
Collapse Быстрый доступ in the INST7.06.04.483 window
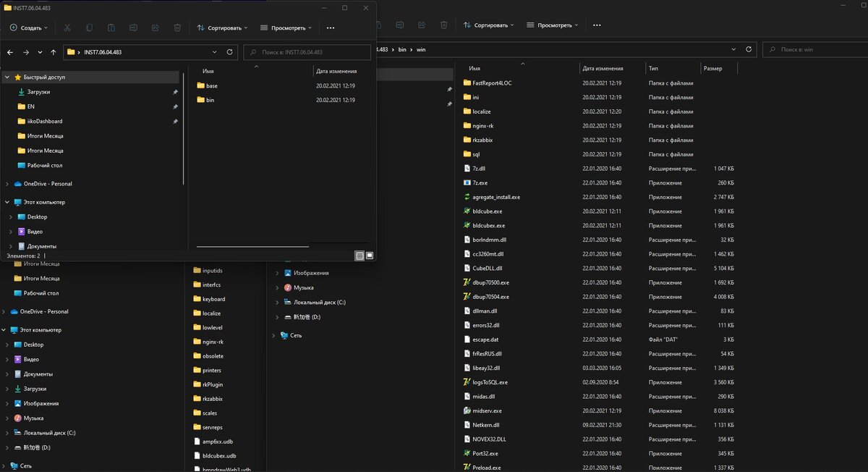click(x=7, y=77)
